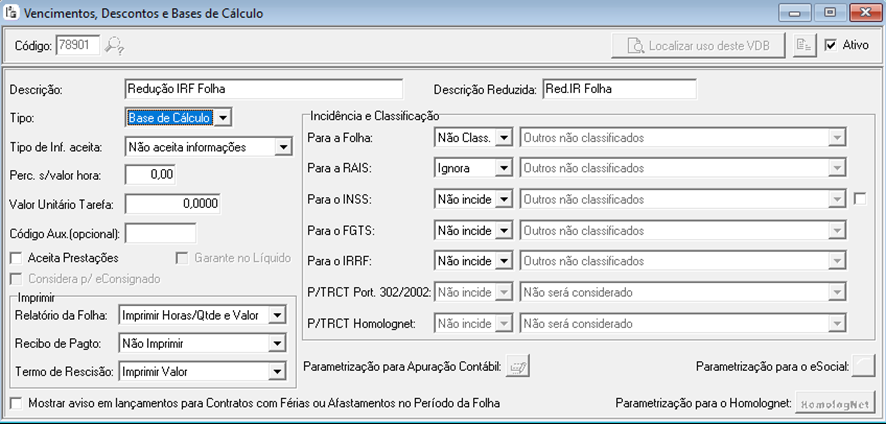Open the Termo de Rescisão dropdown

[277, 372]
